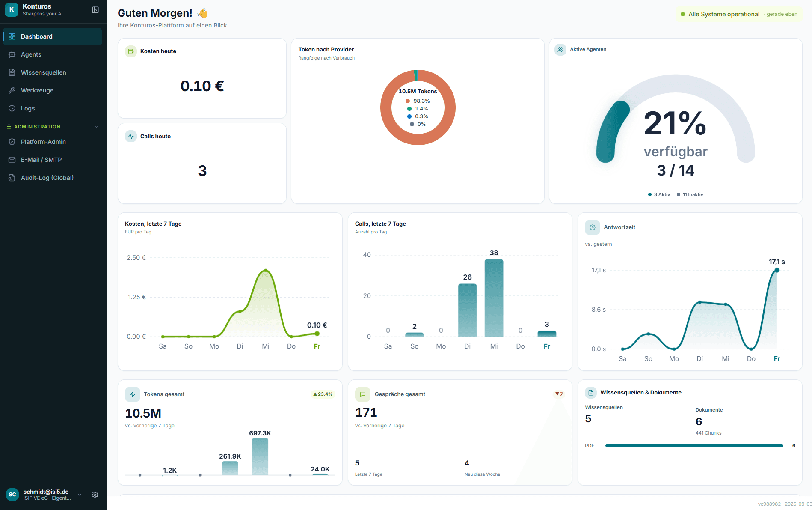
Task: Click the Aktive Agenten users icon
Action: (560, 50)
